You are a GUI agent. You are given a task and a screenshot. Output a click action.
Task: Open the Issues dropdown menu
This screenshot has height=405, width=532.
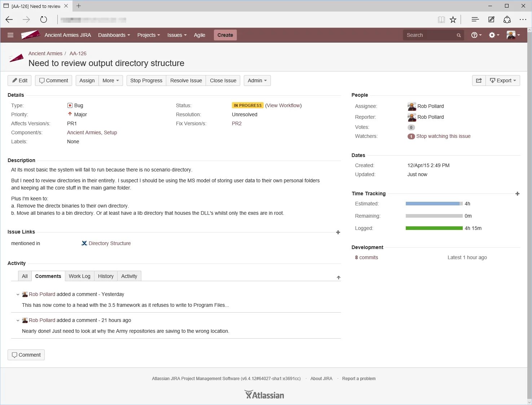pos(177,35)
